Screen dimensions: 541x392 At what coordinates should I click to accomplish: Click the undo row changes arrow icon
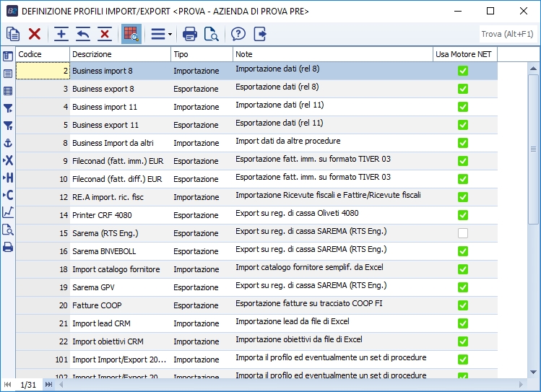(x=83, y=34)
